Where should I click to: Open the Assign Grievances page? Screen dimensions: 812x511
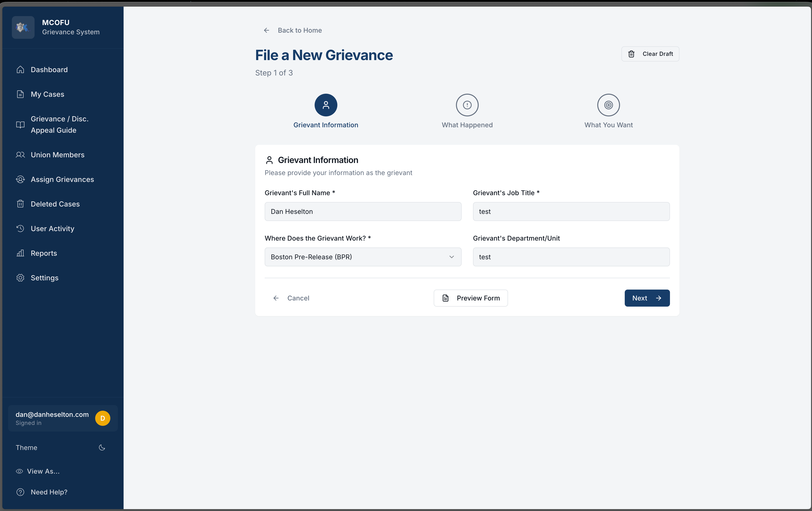pos(63,179)
